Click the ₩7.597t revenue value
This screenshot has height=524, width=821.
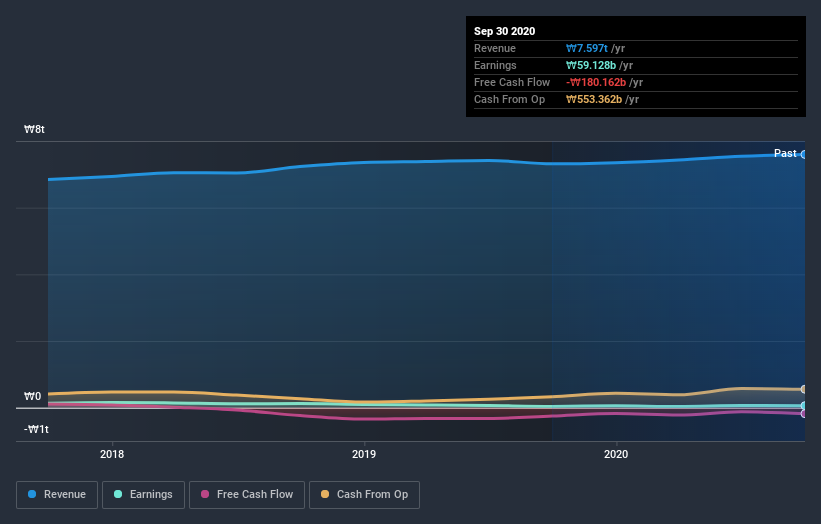pos(587,48)
